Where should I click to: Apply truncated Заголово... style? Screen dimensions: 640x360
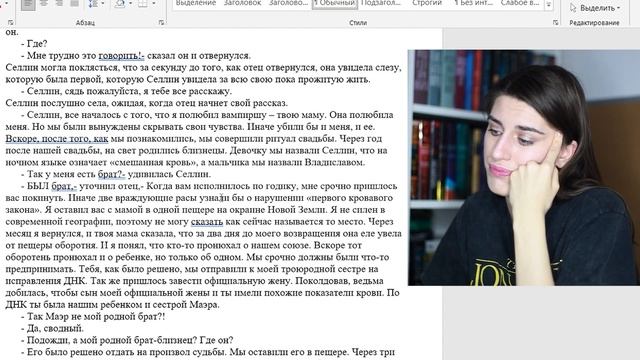[x=289, y=4]
